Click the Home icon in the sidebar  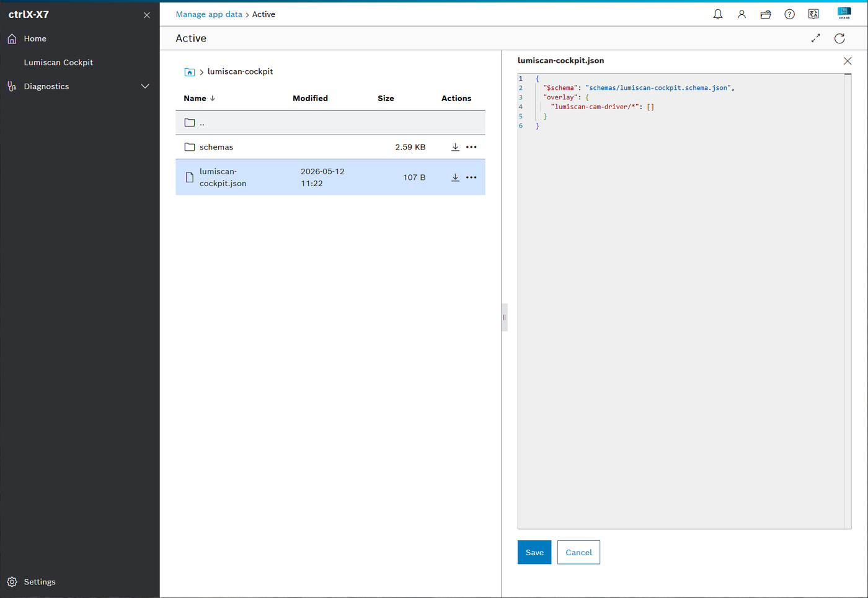pyautogui.click(x=12, y=39)
